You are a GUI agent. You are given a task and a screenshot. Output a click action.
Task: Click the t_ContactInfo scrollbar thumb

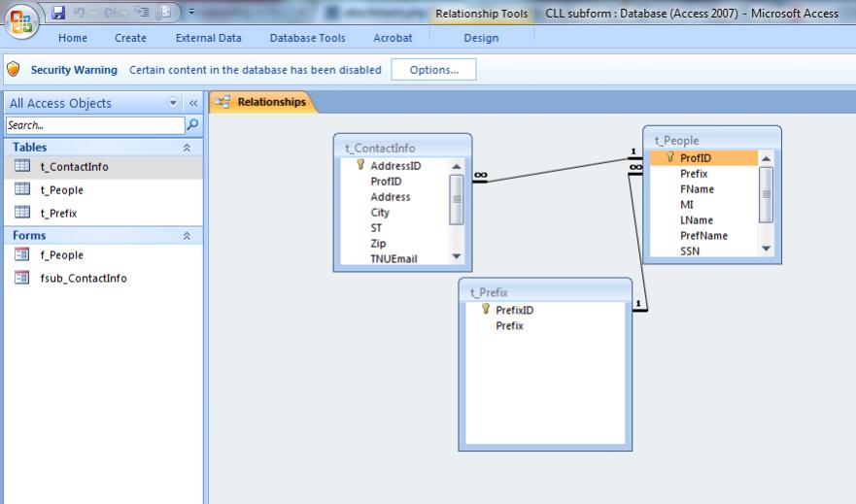[457, 200]
